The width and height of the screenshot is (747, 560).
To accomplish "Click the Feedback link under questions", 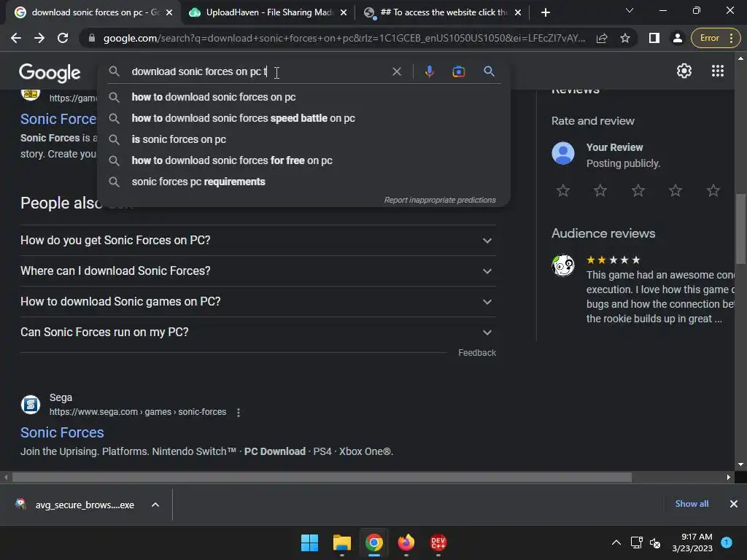I will point(477,353).
